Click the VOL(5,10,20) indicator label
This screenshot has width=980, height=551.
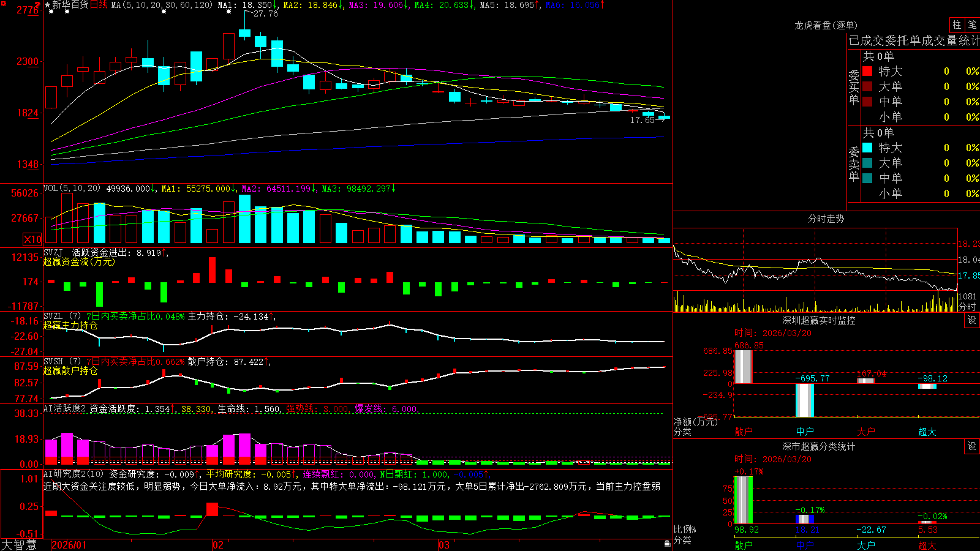[72, 188]
